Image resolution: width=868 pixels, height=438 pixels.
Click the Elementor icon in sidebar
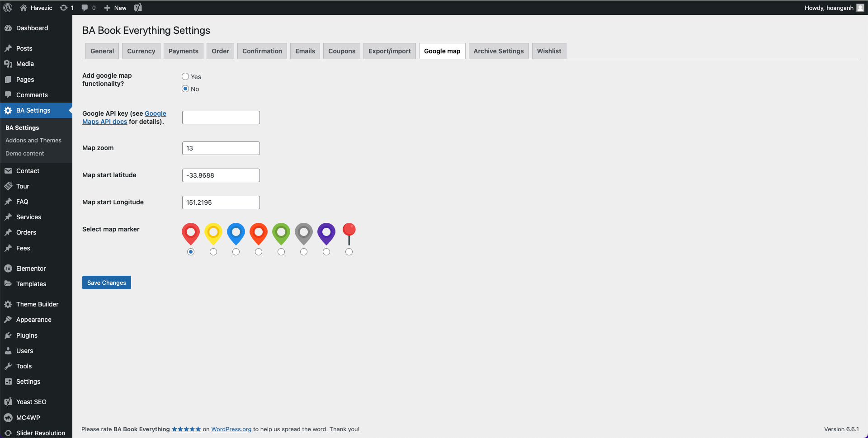pyautogui.click(x=8, y=268)
